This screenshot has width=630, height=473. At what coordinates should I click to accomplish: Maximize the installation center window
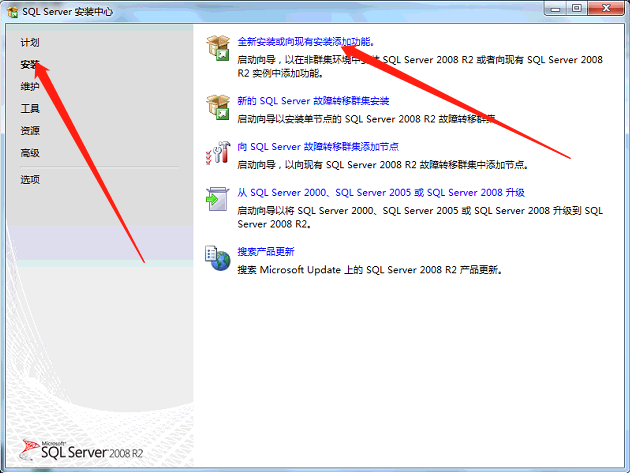coord(577,8)
